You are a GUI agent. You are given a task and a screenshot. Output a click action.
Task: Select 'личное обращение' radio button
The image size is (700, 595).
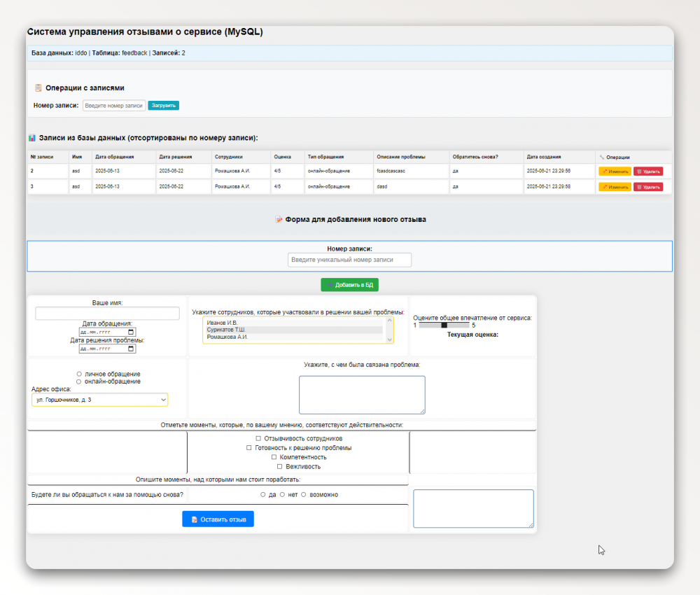[79, 374]
